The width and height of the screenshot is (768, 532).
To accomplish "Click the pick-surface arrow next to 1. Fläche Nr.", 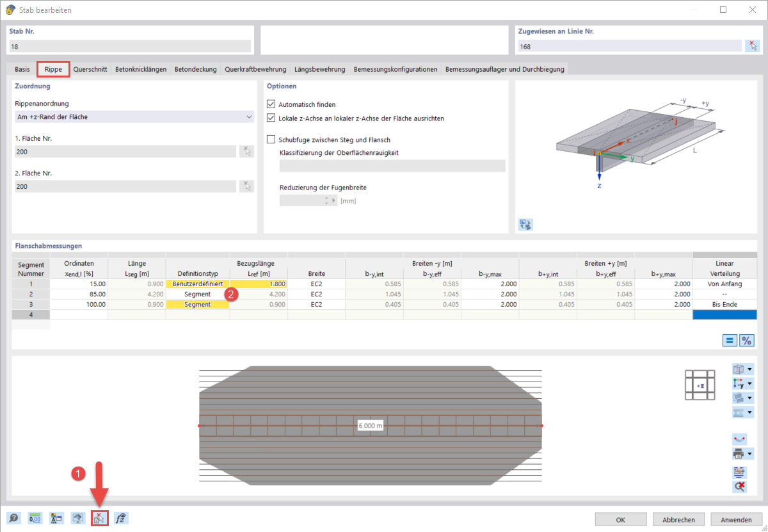I will tap(246, 151).
